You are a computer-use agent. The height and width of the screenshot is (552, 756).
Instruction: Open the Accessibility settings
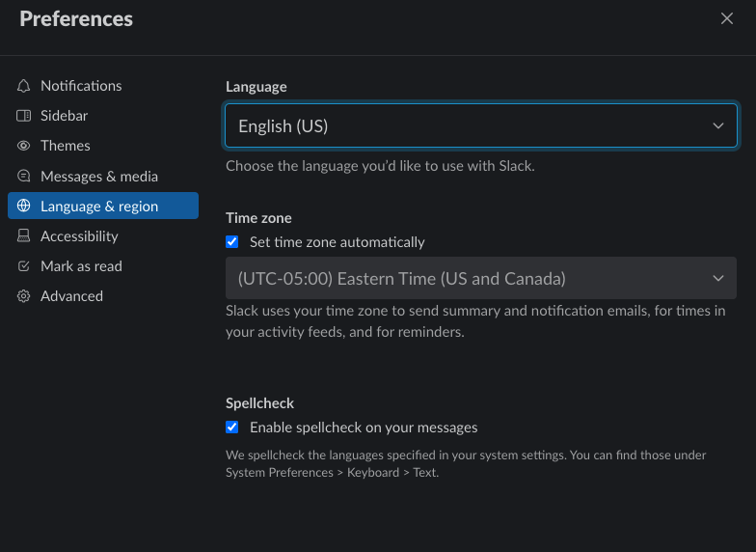tap(103, 235)
